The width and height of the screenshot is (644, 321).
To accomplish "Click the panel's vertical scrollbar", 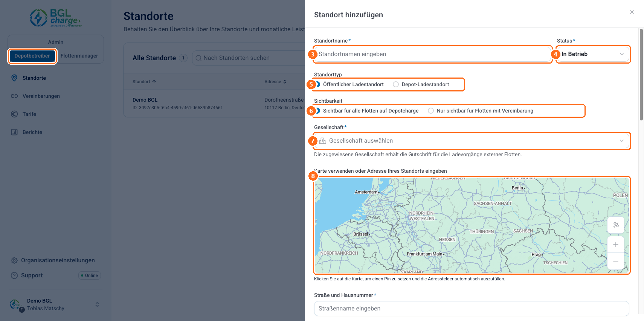I will pyautogui.click(x=641, y=75).
